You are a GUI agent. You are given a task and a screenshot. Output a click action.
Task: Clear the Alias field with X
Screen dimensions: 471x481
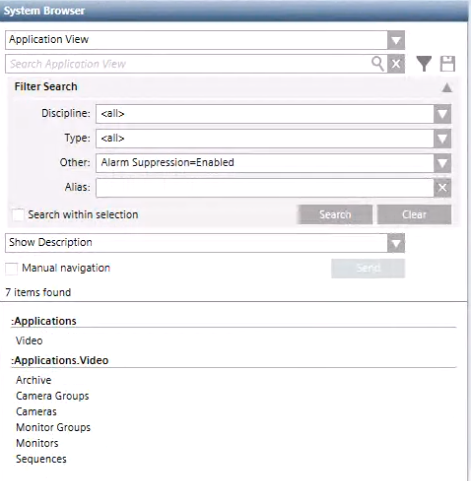(442, 187)
